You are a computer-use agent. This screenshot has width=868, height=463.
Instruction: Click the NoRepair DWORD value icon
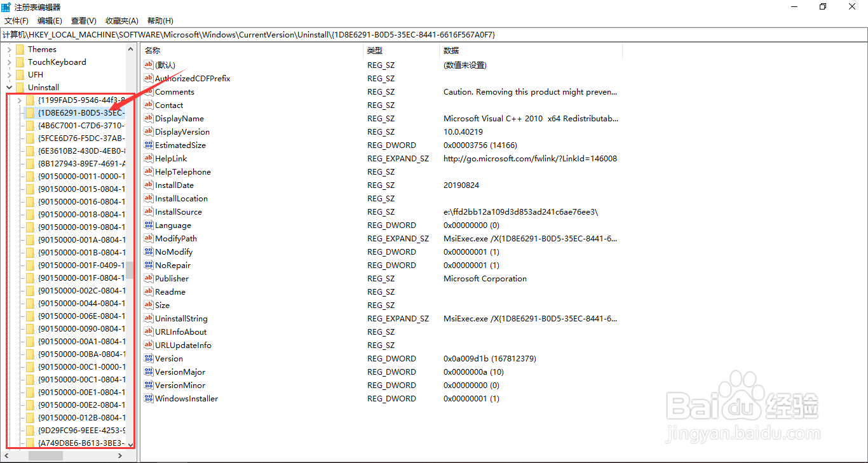[x=149, y=265]
